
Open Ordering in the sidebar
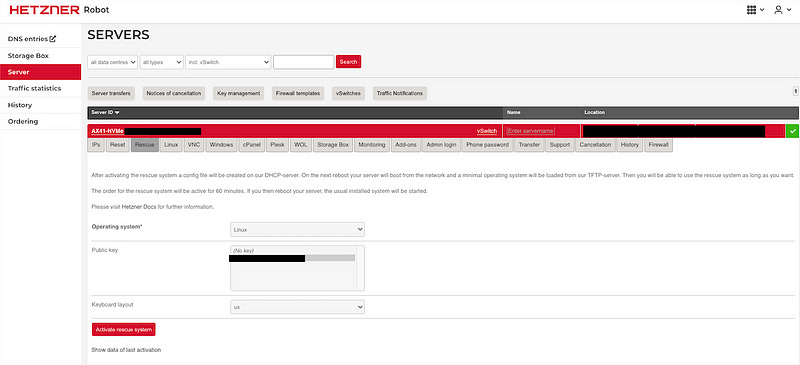[23, 121]
